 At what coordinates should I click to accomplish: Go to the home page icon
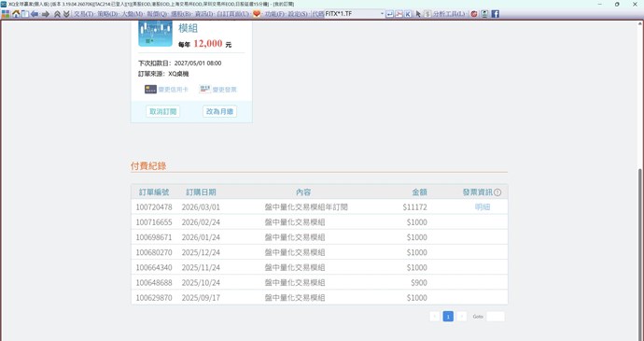[x=16, y=14]
